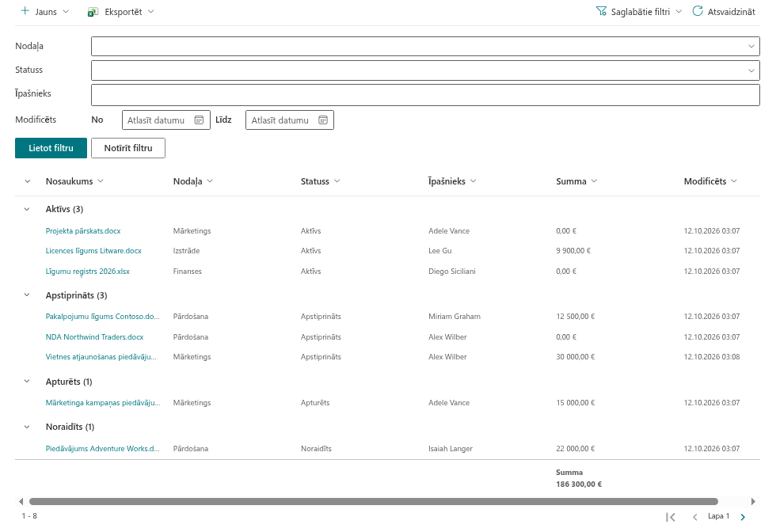The image size is (776, 532).
Task: Open the Summa column header menu
Action: [595, 181]
